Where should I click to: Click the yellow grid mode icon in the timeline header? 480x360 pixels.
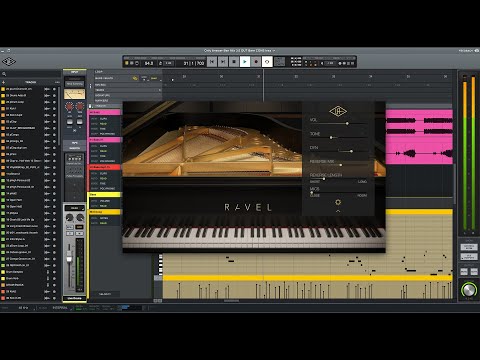[x=135, y=78]
